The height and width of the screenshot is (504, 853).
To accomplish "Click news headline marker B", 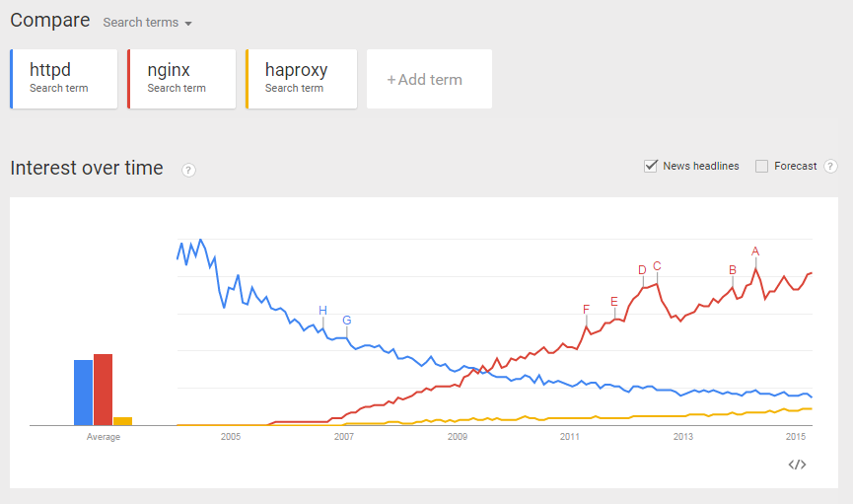I will point(733,270).
